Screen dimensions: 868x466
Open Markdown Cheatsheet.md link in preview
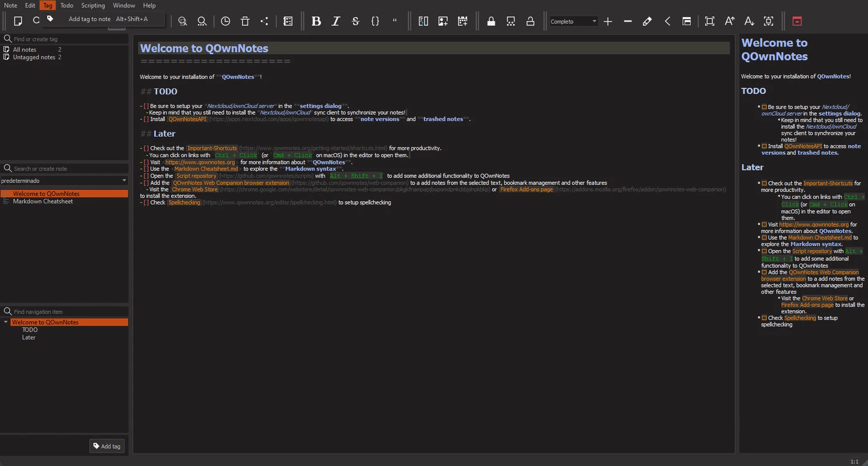pos(820,238)
